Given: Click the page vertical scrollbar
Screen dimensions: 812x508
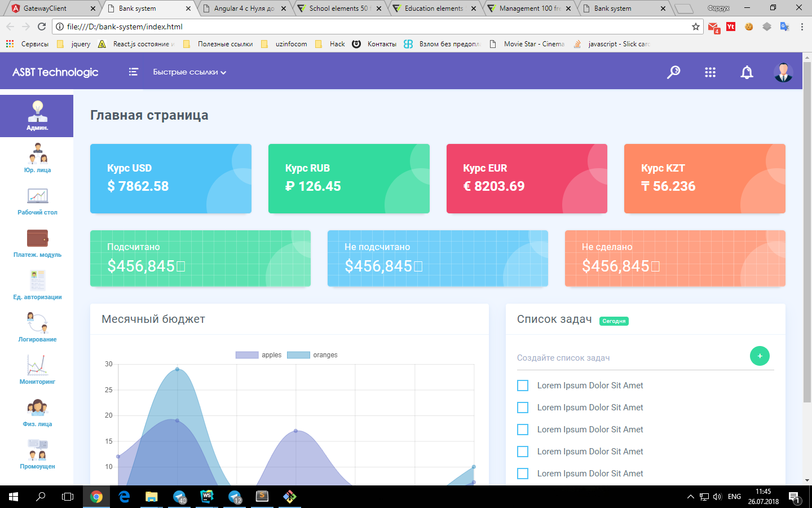Looking at the screenshot, I should [807, 231].
